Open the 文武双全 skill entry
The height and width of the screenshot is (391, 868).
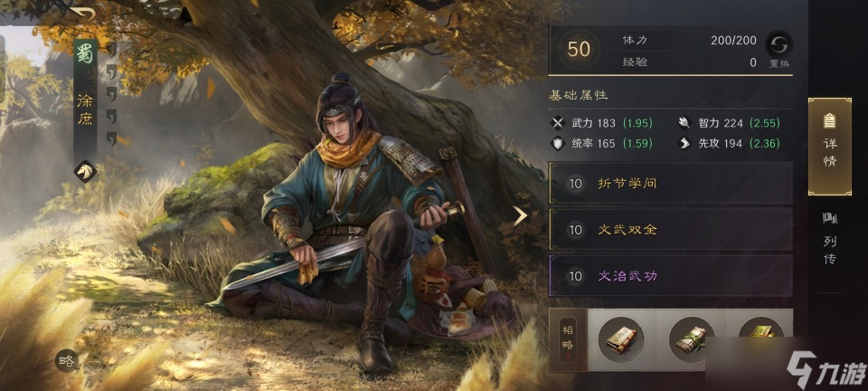(x=670, y=229)
